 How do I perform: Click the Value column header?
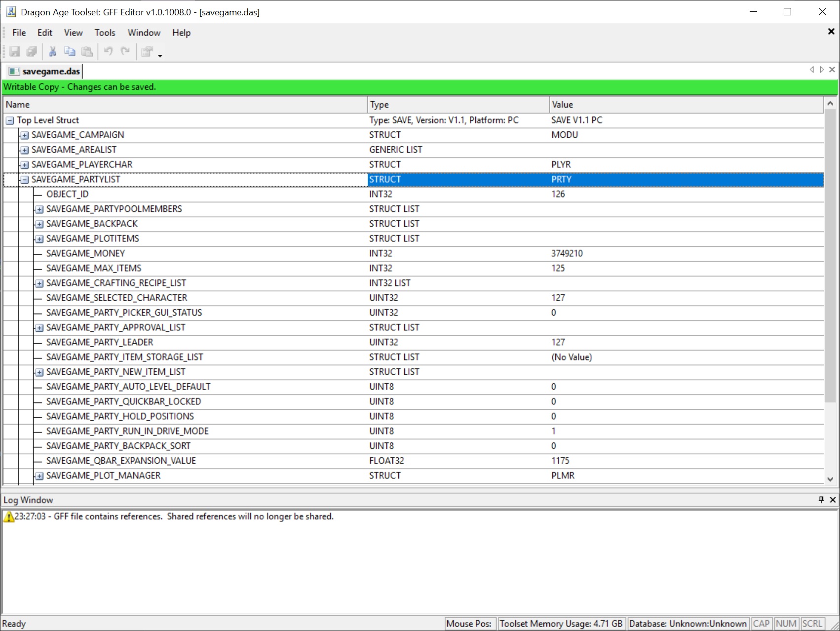pyautogui.click(x=687, y=105)
